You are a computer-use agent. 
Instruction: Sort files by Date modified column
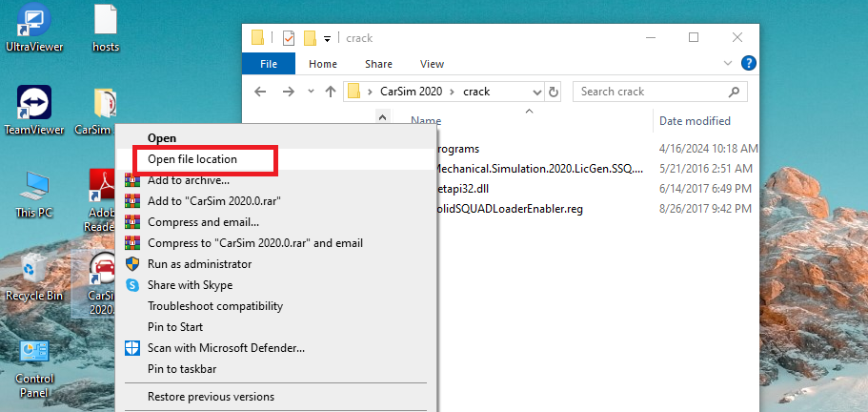click(695, 121)
